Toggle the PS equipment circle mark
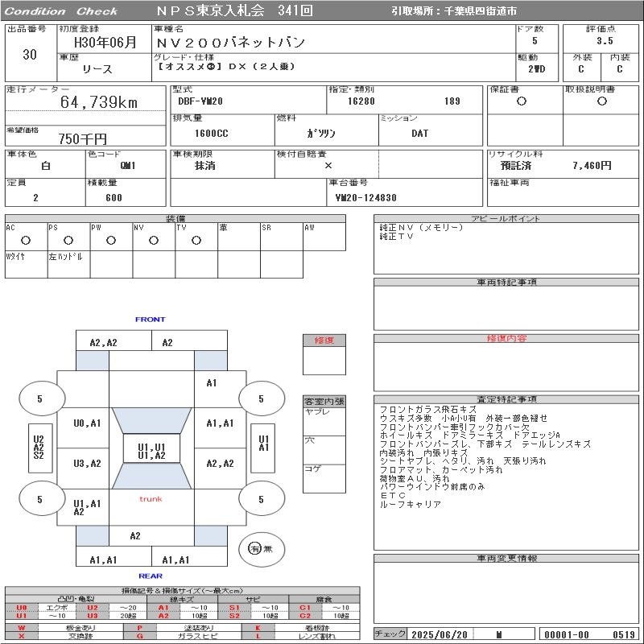This screenshot has height=644, width=644. coord(68,240)
